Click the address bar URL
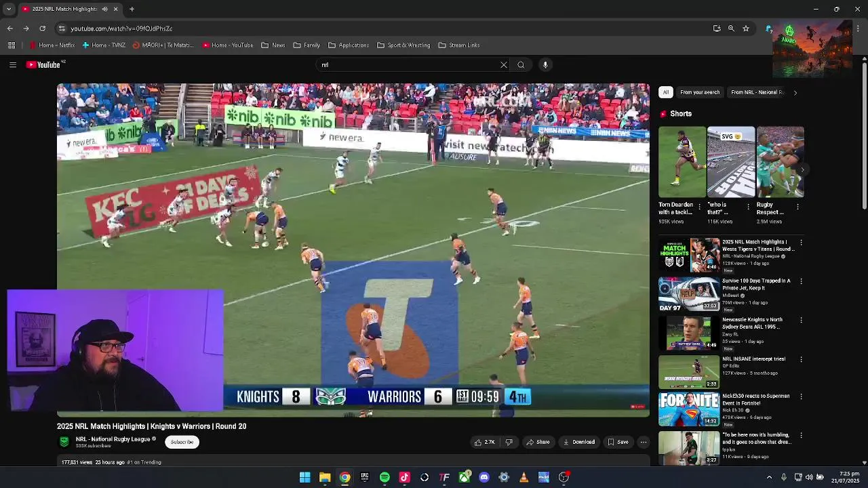The height and width of the screenshot is (488, 868). pyautogui.click(x=121, y=28)
